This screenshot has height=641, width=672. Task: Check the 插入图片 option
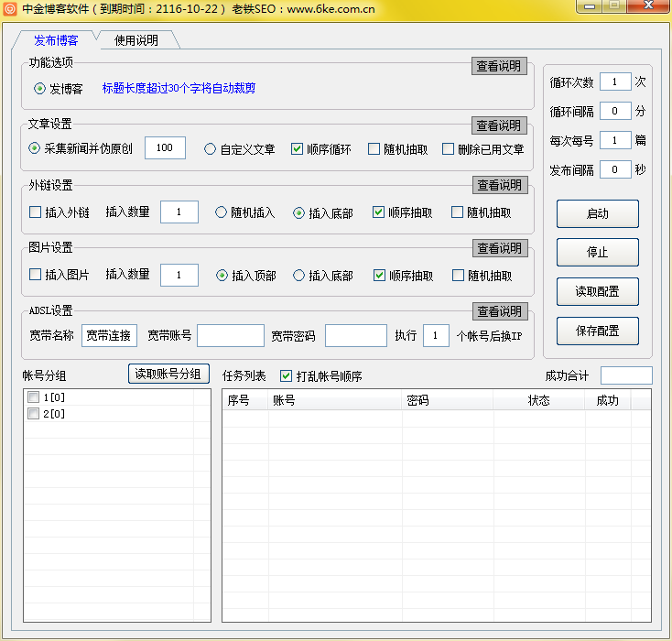pos(36,276)
